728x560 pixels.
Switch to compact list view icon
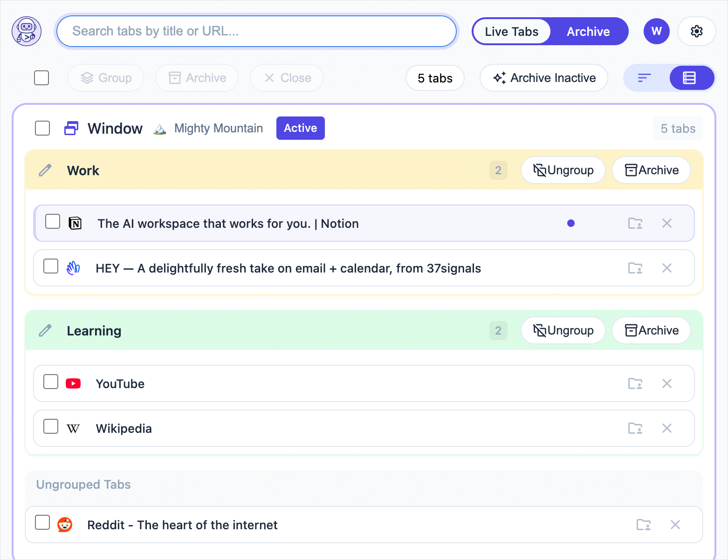coord(645,78)
